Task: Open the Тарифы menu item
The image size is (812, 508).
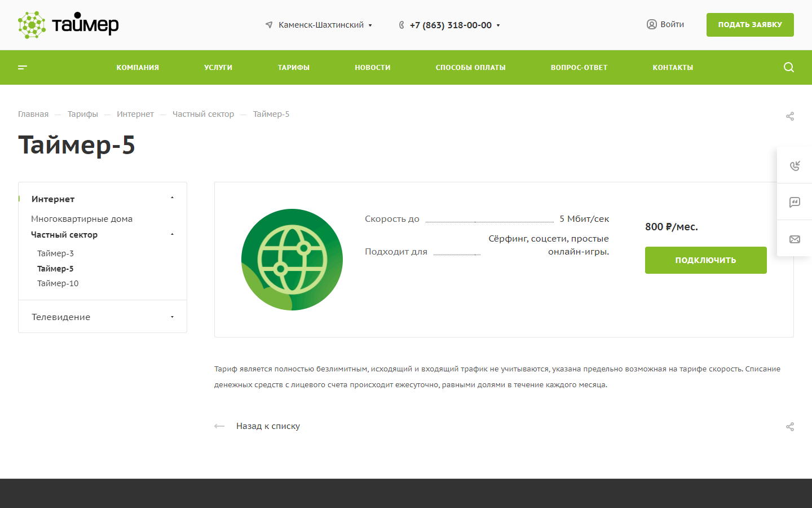Action: (x=293, y=67)
